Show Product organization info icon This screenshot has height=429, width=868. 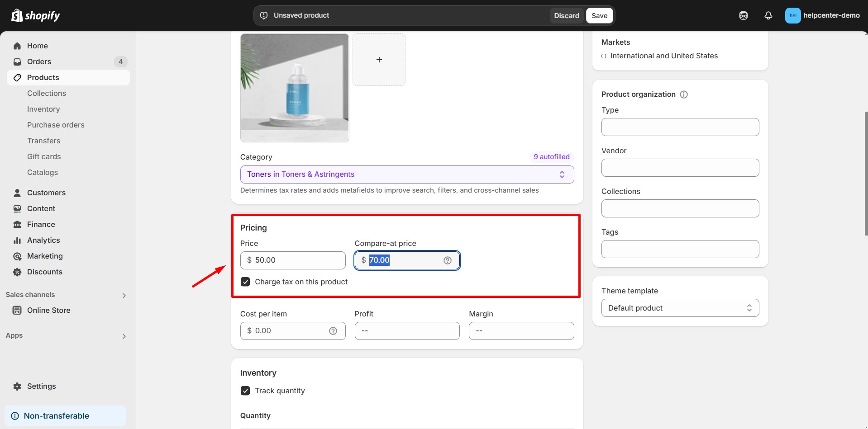(x=684, y=94)
